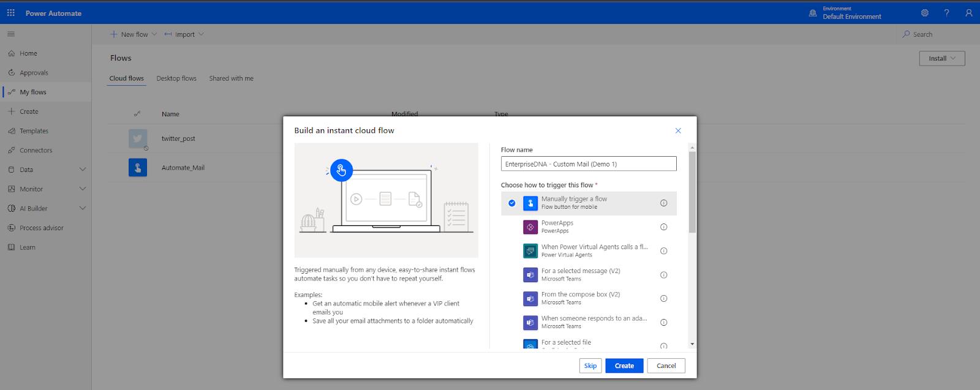Click the twitter_post flow icon
Image resolution: width=980 pixels, height=390 pixels.
pyautogui.click(x=138, y=138)
